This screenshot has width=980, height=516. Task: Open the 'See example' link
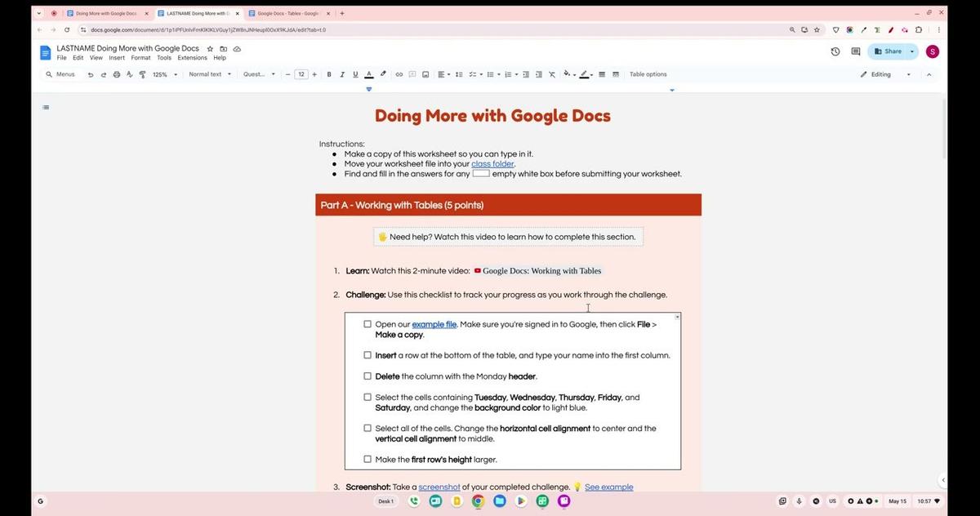608,487
